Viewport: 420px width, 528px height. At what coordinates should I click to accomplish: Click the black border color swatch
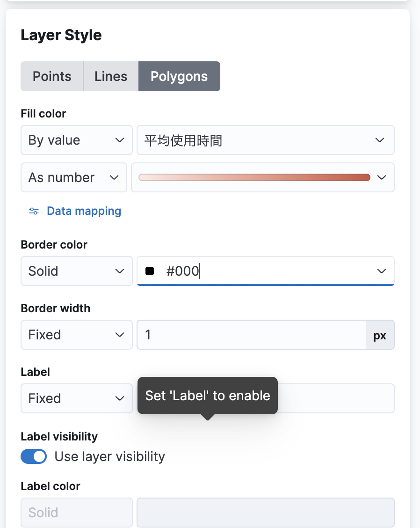[x=150, y=271]
